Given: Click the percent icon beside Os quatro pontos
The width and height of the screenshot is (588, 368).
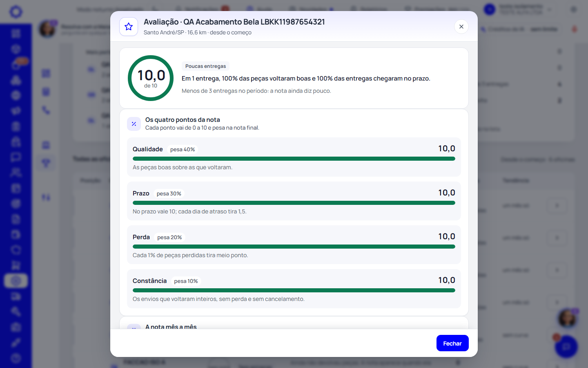Looking at the screenshot, I should (x=134, y=124).
